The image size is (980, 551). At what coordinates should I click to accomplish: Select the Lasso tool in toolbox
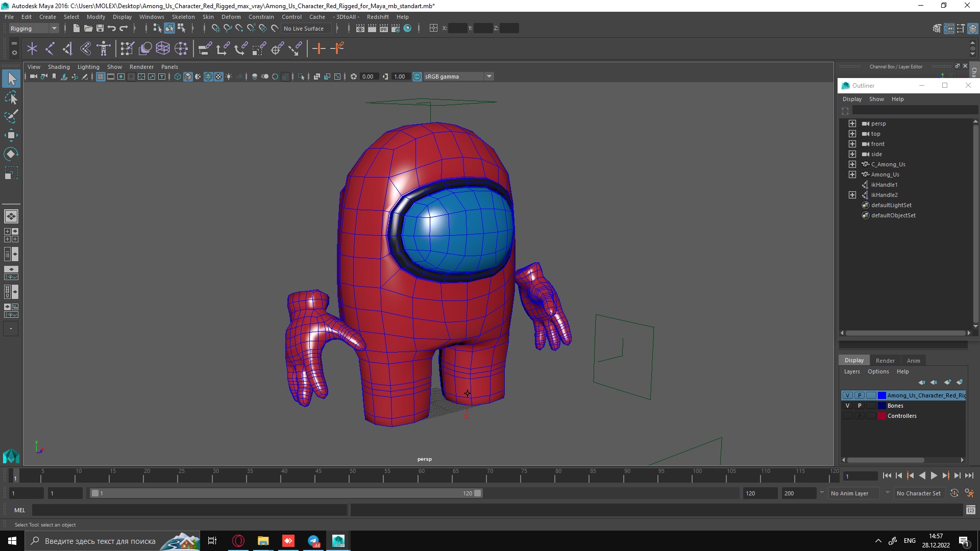click(x=11, y=97)
